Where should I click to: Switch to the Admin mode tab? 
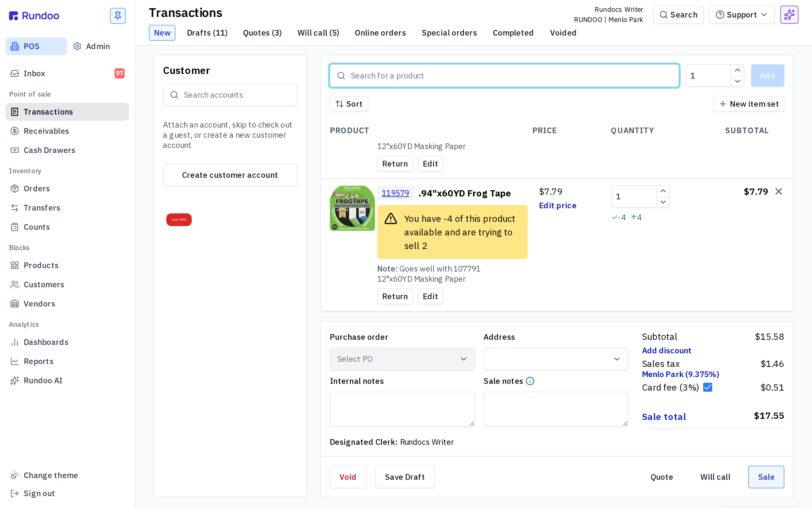tap(92, 46)
